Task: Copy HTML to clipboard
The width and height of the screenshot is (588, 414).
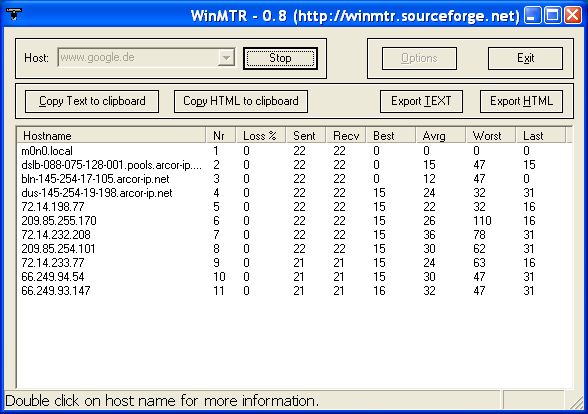Action: click(x=241, y=101)
